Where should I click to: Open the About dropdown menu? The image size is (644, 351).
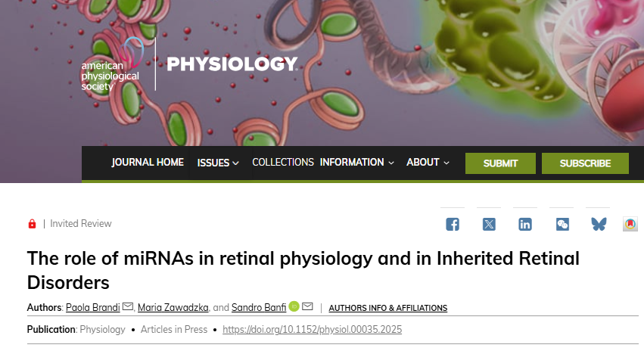pos(428,163)
